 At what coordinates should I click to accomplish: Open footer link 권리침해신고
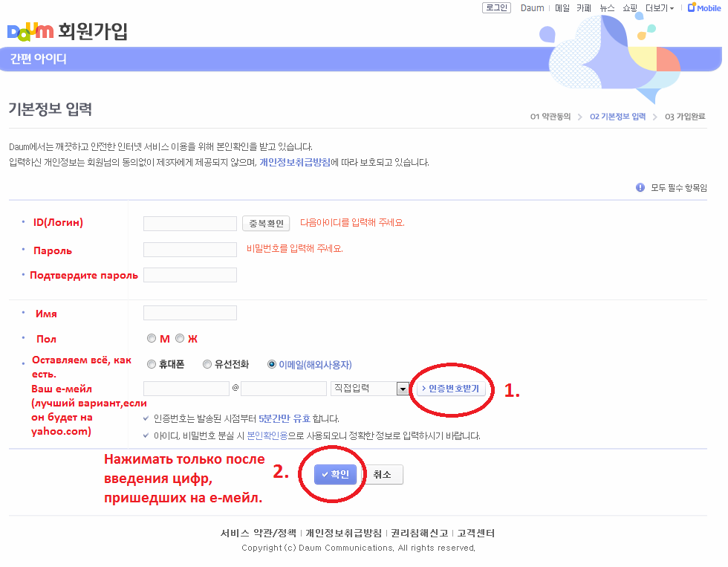coord(419,533)
